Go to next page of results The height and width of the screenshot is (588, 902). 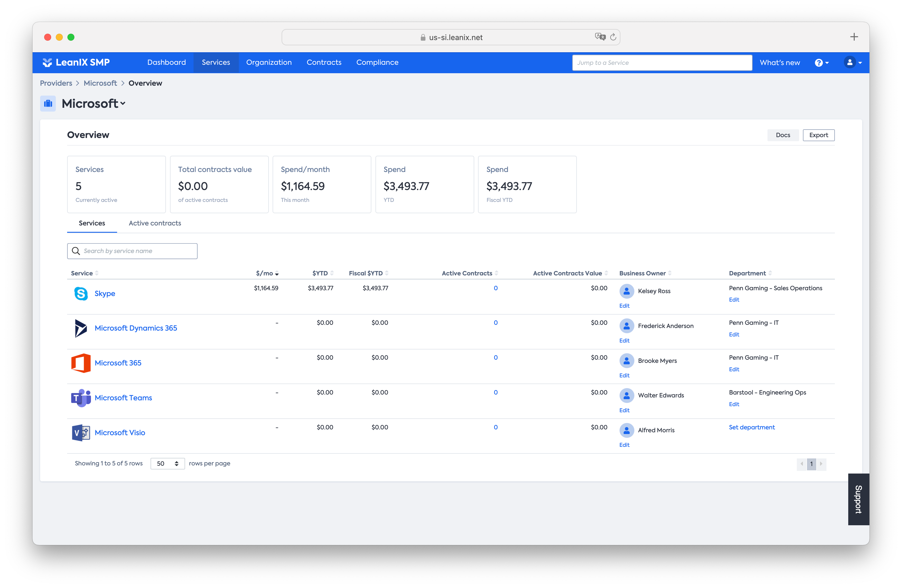(821, 464)
